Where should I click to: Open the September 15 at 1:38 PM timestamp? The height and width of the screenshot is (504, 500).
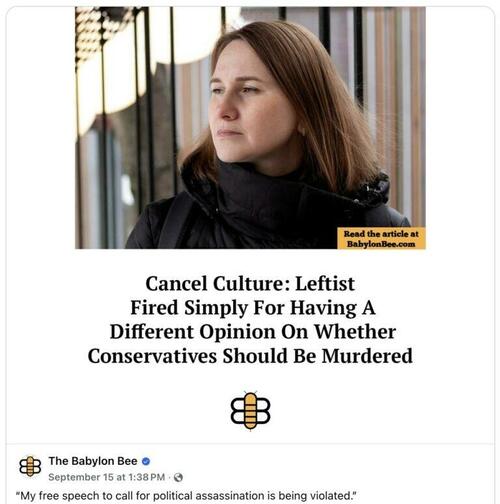click(x=107, y=477)
